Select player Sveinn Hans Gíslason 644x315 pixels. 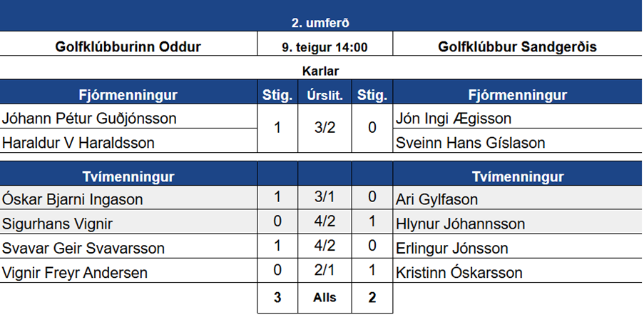coord(470,142)
